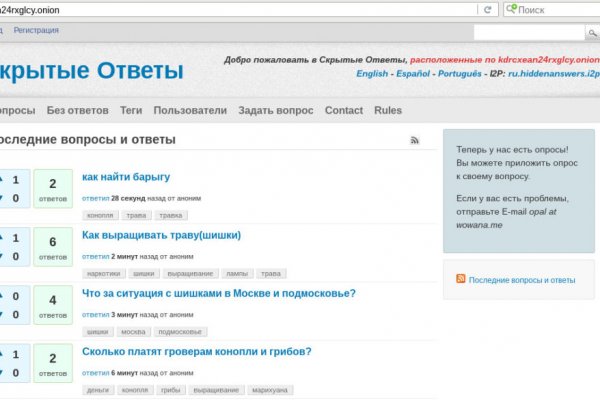Click the search engine magnifier icon
The width and height of the screenshot is (600, 400).
[511, 9]
